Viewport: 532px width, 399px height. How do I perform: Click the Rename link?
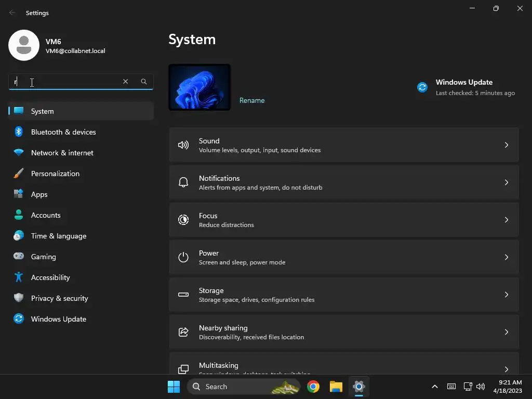pos(252,100)
